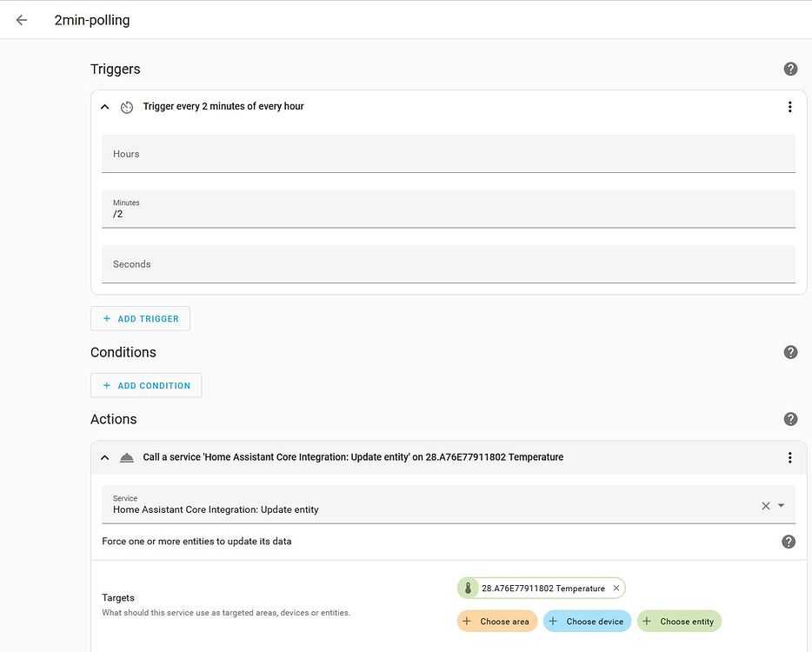Open the Service dropdown arrow
This screenshot has width=812, height=652.
coord(780,505)
